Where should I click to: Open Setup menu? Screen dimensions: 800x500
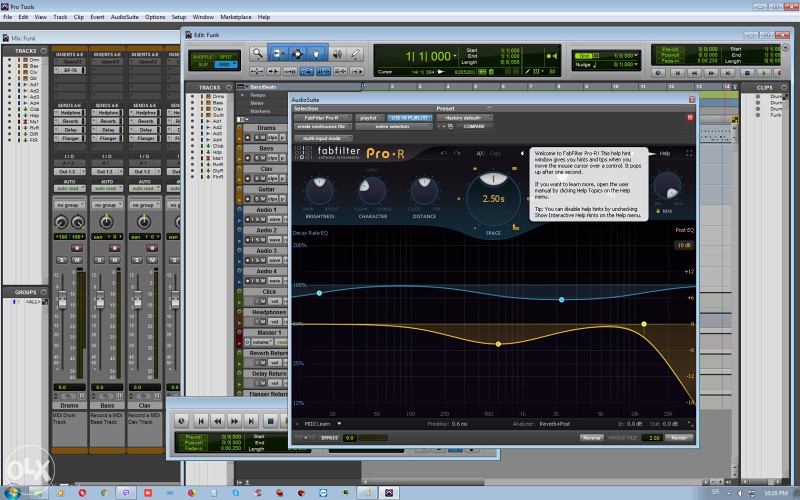tap(179, 17)
